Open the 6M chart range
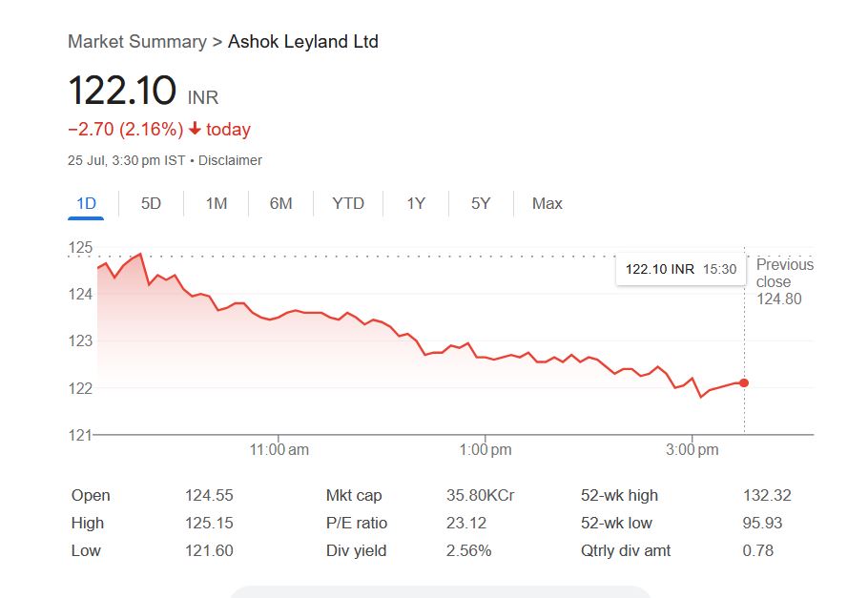This screenshot has width=868, height=598. 280,203
